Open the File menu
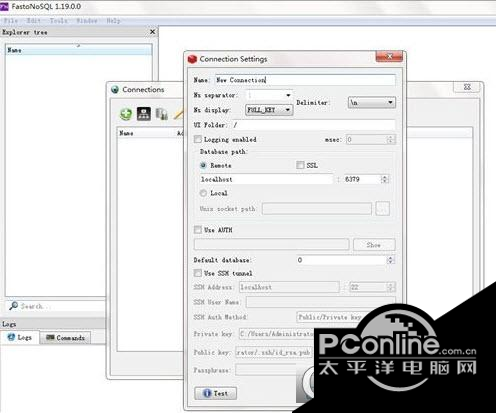Screen dimensions: 496x413 (x=10, y=21)
